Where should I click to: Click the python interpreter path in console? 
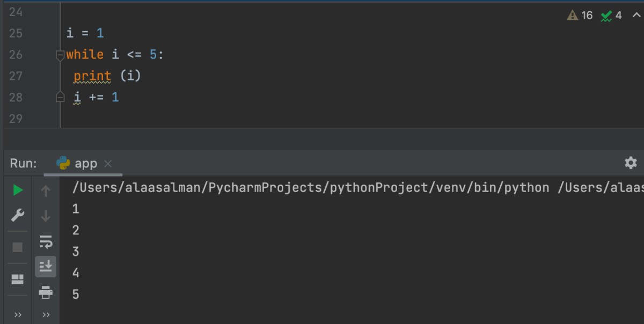tap(311, 188)
